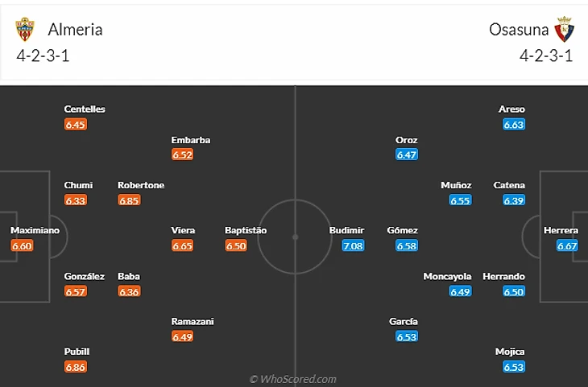Select Mojica's 6.53 rating badge
Screen dimensions: 588x387
513,367
